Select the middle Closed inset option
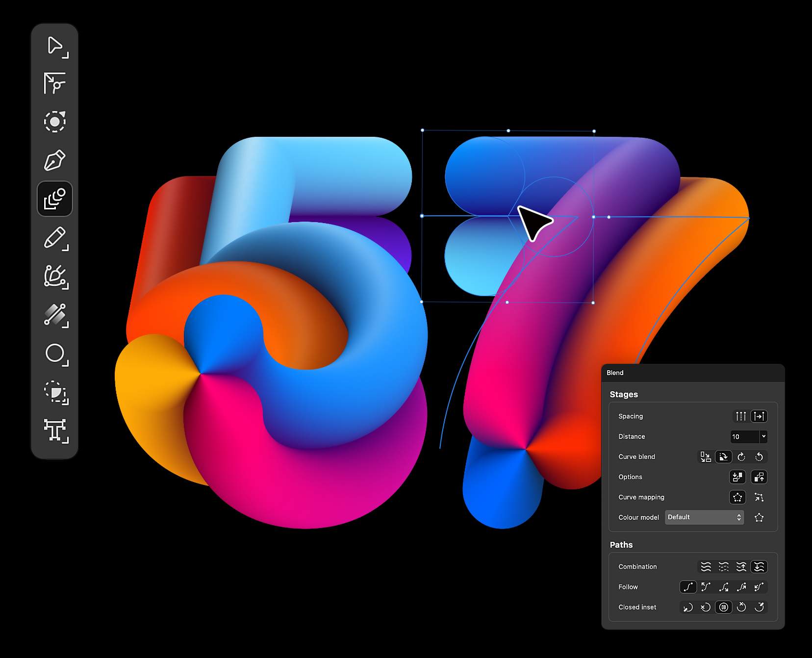This screenshot has height=658, width=812. coord(723,607)
